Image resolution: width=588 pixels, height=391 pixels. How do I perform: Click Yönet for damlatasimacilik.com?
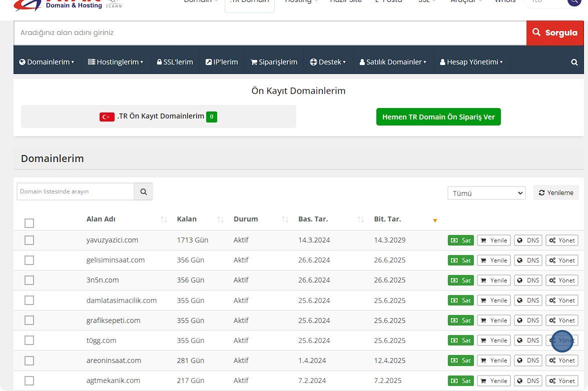tap(562, 300)
